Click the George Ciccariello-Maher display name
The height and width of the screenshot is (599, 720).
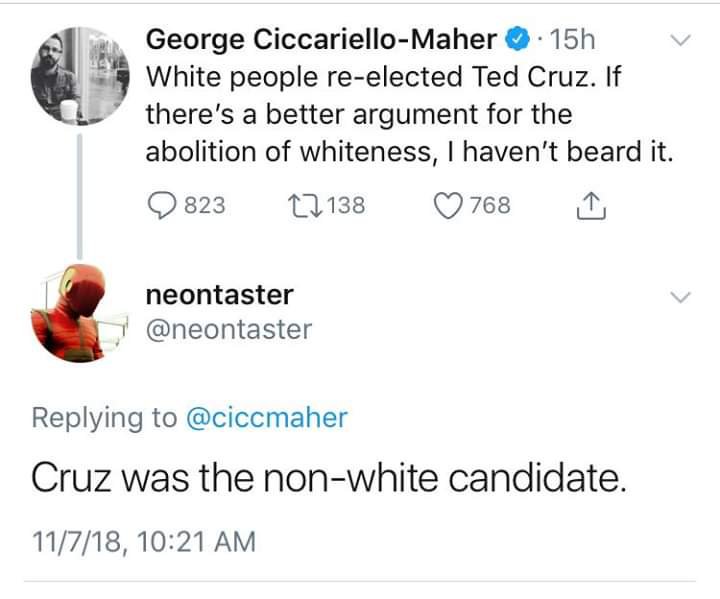322,40
